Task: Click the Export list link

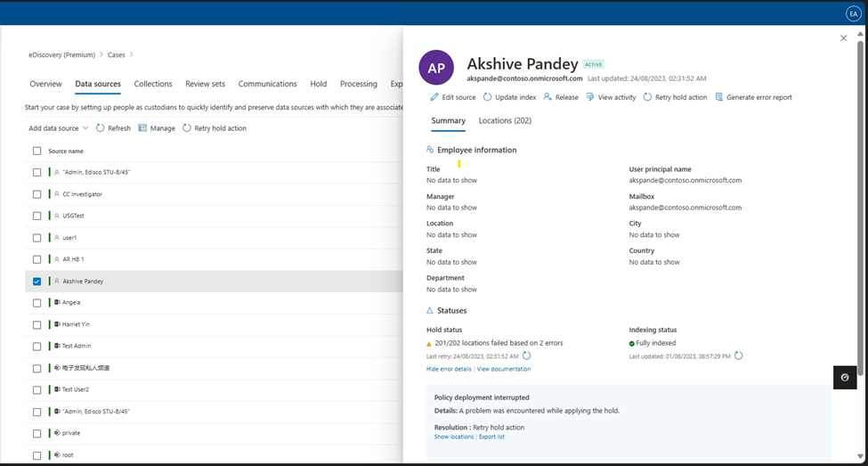Action: click(x=491, y=437)
